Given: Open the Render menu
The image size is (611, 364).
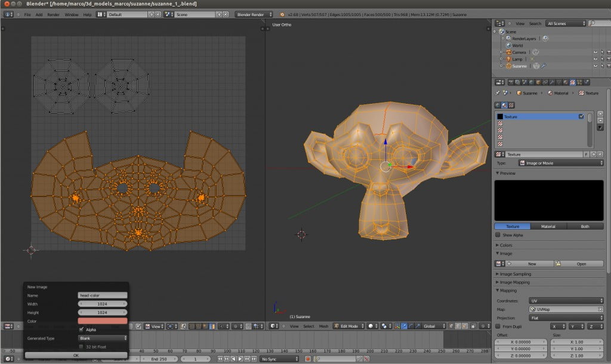Looking at the screenshot, I should click(53, 14).
